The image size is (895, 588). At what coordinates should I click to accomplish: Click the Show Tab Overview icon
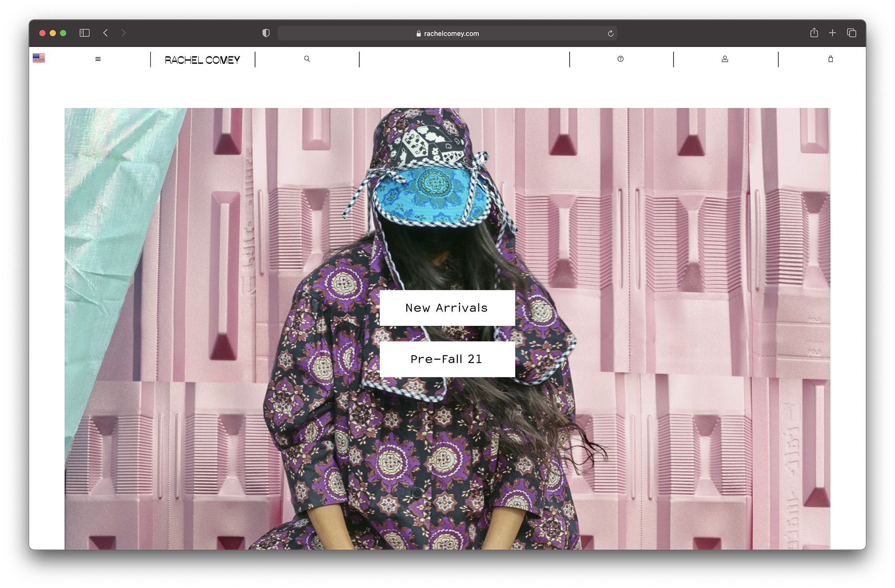pos(852,33)
